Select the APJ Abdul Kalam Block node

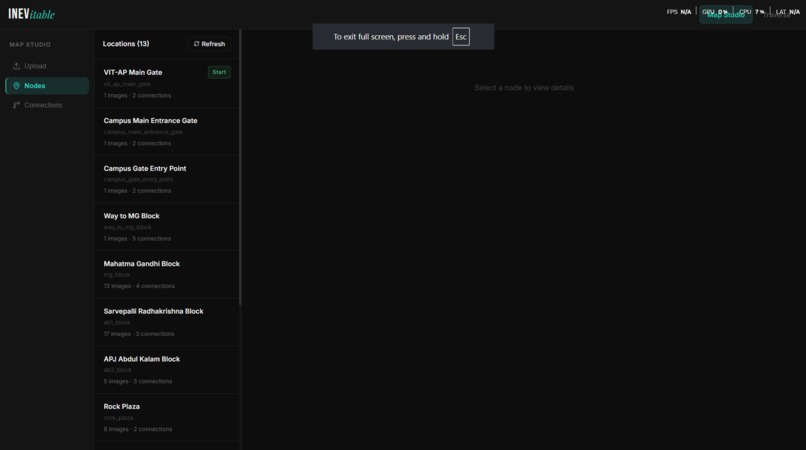[167, 370]
